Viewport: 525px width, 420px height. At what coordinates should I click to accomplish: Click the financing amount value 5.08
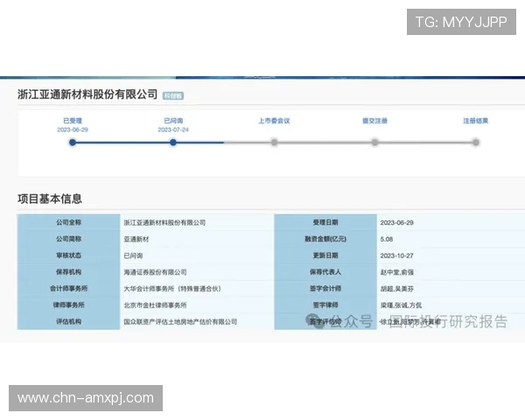pos(387,239)
